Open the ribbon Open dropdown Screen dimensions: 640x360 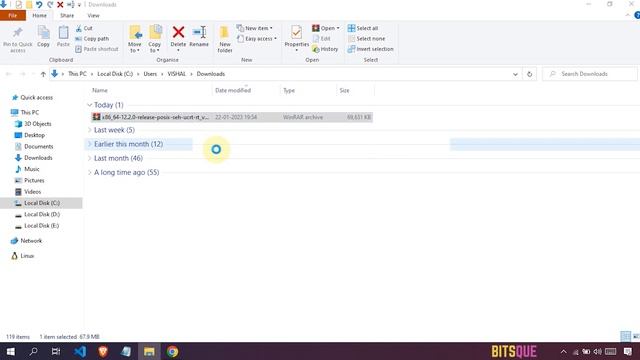(326, 28)
